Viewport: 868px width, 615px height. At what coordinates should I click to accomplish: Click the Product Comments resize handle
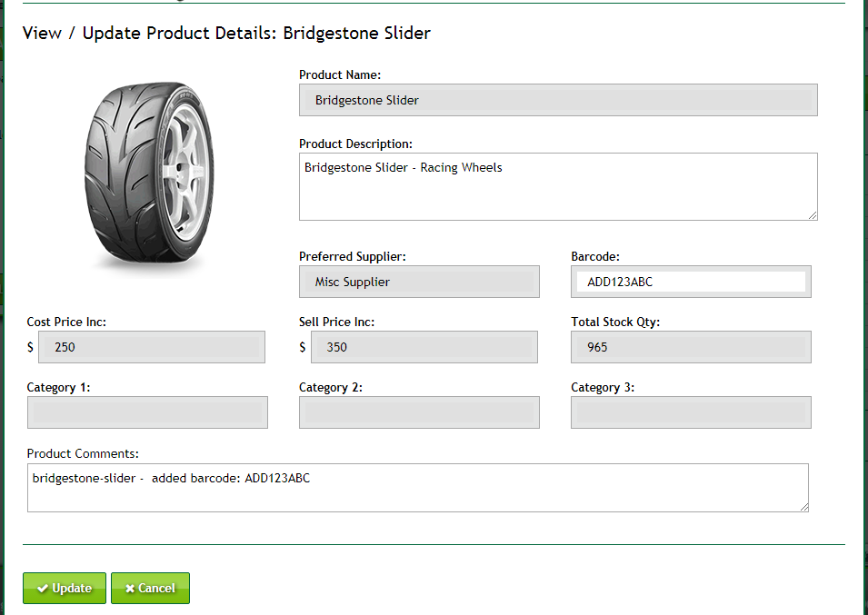coord(803,507)
